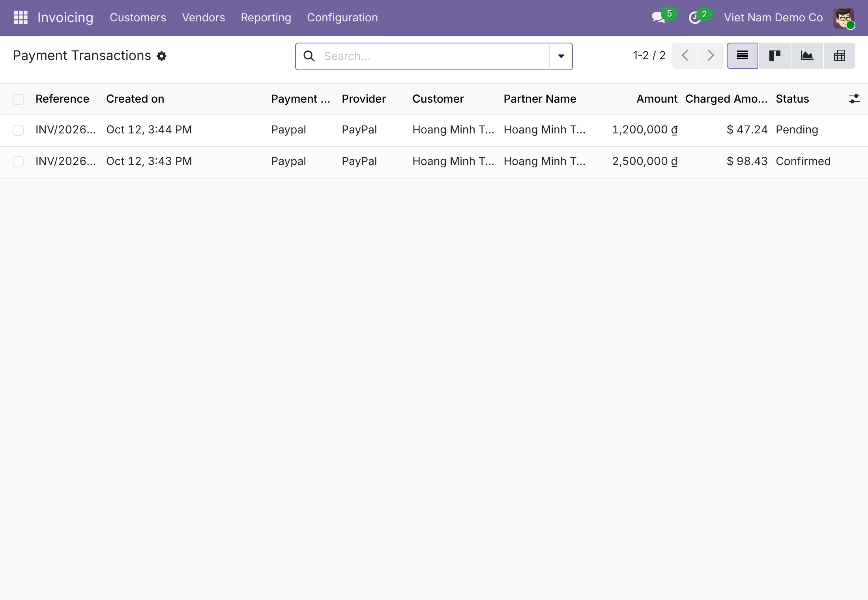Switch to list view
The height and width of the screenshot is (600, 868).
743,56
